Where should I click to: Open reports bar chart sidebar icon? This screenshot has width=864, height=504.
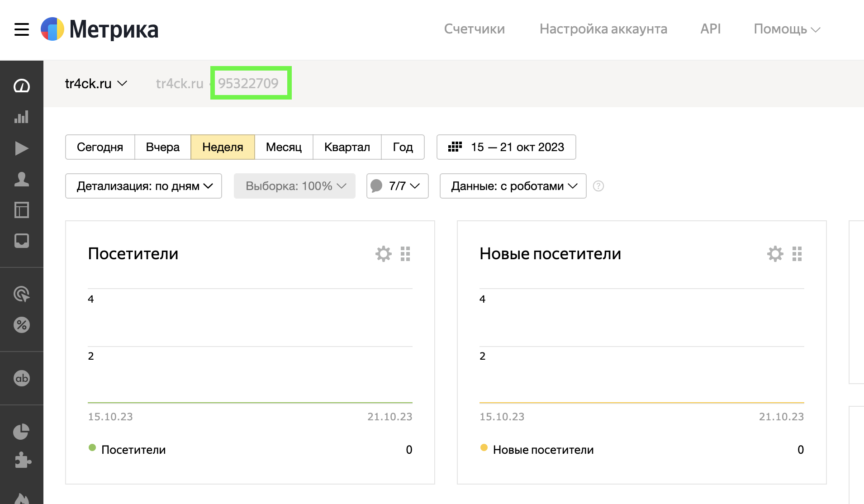coord(21,117)
